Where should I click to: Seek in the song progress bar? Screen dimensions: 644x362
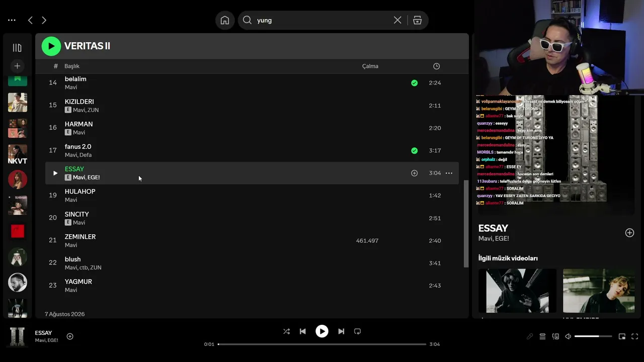tap(322, 344)
